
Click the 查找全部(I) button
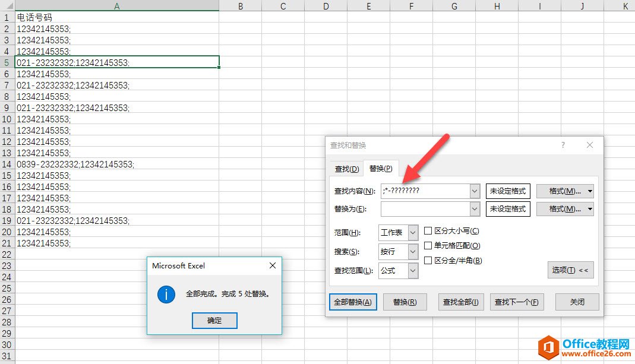(x=460, y=302)
